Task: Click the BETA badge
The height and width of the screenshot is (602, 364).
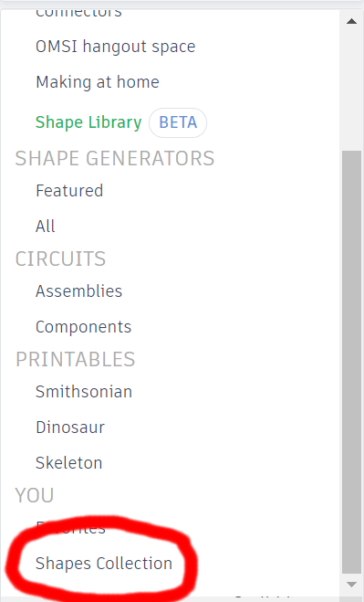Action: click(x=178, y=122)
